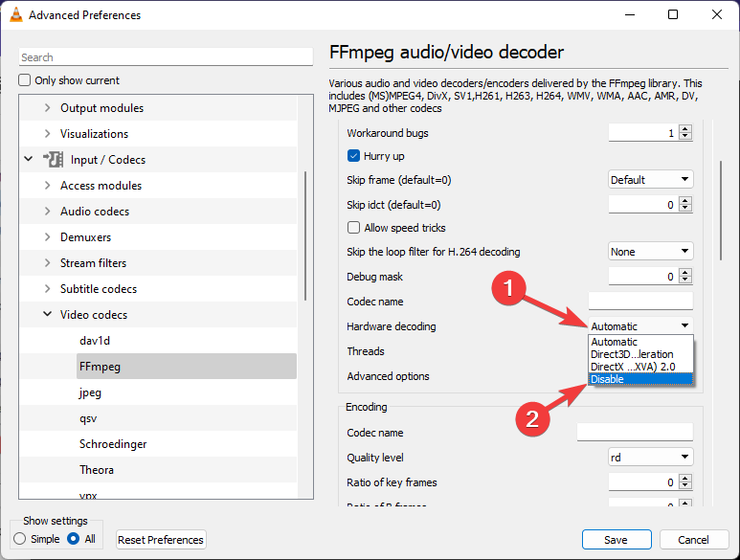The width and height of the screenshot is (740, 560).
Task: Expand the Access modules node
Action: click(47, 186)
